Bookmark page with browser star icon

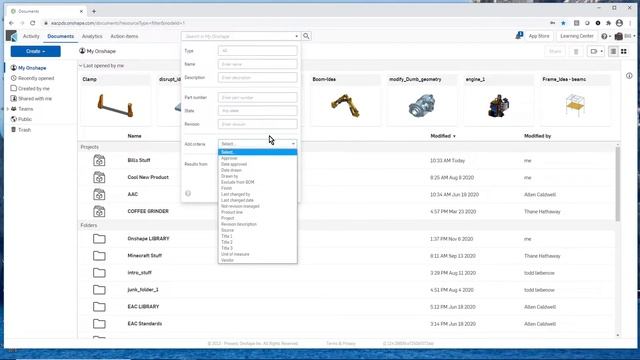pos(563,23)
